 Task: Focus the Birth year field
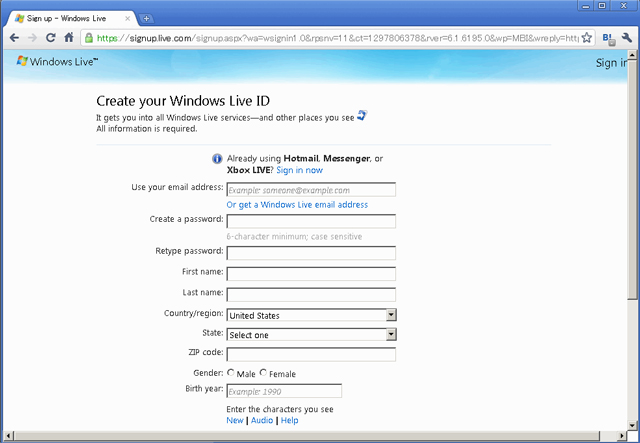pyautogui.click(x=284, y=391)
